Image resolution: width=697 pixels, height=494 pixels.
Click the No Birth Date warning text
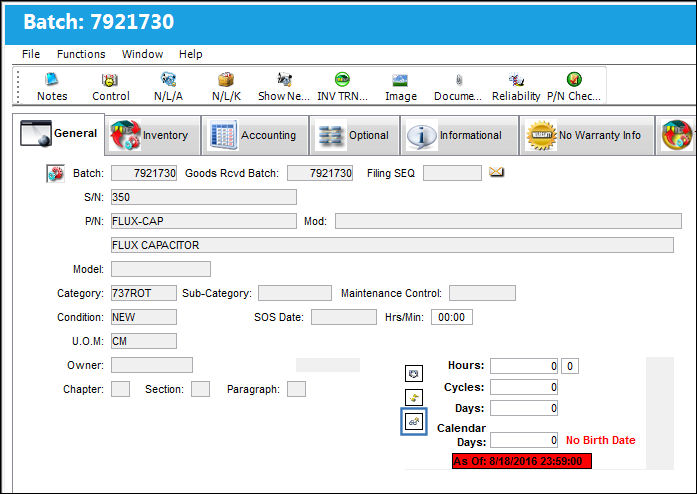click(601, 440)
